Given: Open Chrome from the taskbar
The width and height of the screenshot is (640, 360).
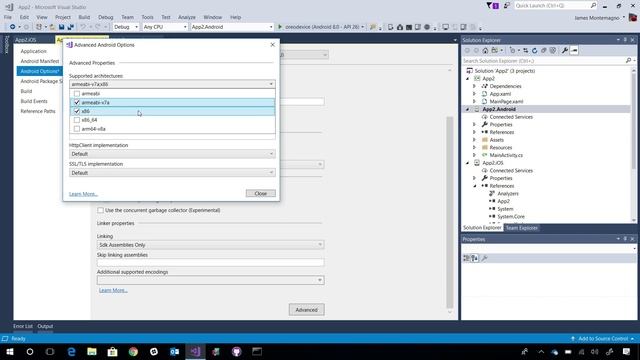Looking at the screenshot, I should (133, 351).
